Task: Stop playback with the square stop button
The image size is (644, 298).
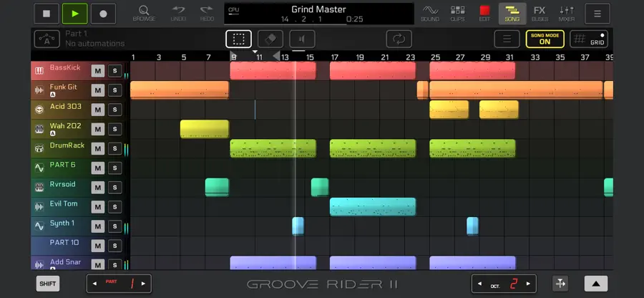Action: coord(47,14)
